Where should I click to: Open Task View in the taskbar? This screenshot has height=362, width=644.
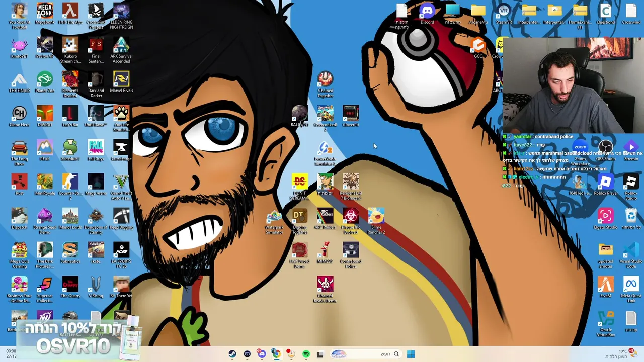pos(320,354)
